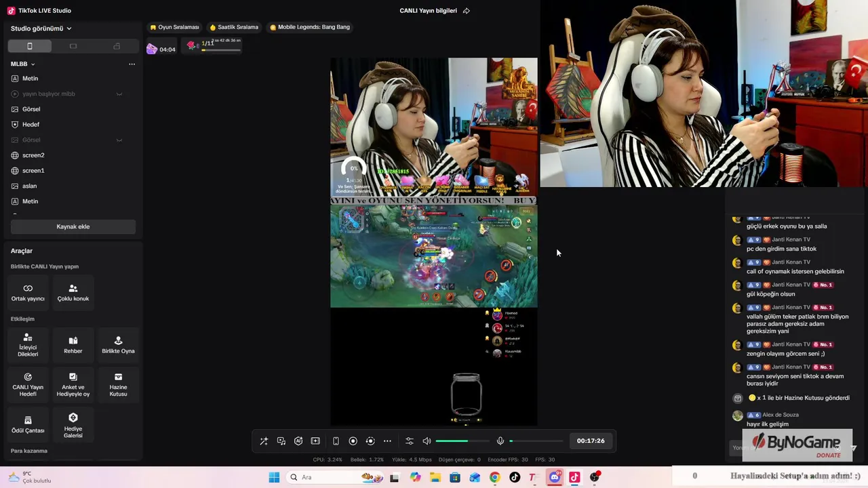The image size is (868, 488).
Task: Click the share arrow next to CANLI Yayın bilgileri
Action: click(x=466, y=11)
